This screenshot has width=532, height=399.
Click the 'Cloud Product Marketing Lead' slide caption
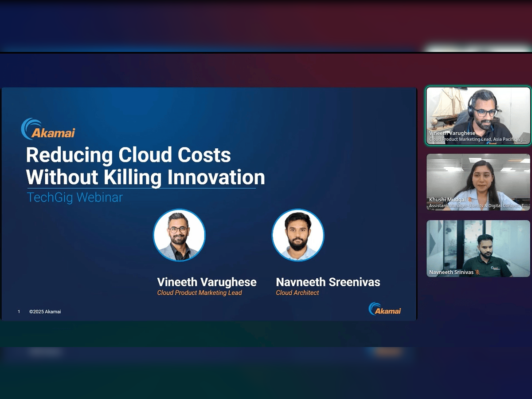(199, 293)
